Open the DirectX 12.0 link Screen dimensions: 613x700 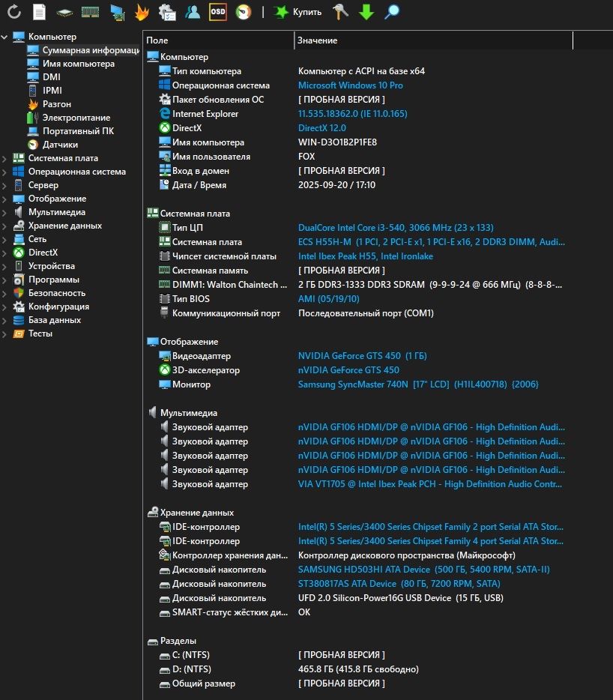(322, 128)
